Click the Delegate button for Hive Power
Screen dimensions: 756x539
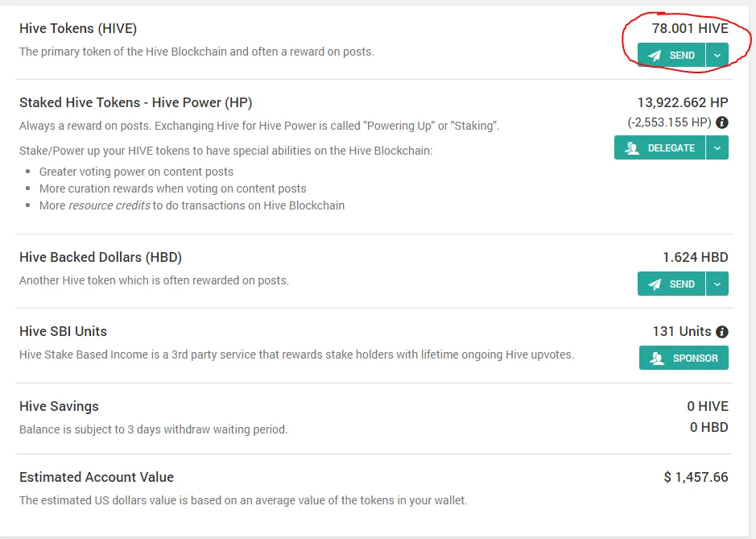[659, 147]
